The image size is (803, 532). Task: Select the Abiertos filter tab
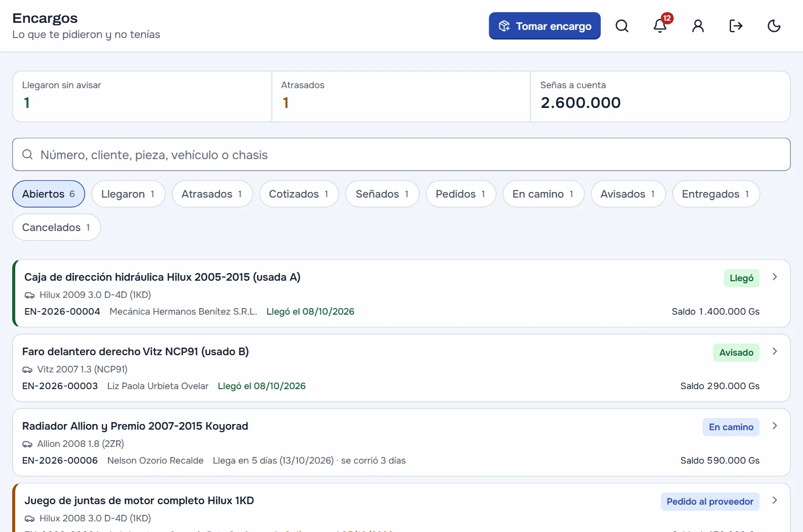pyautogui.click(x=49, y=194)
